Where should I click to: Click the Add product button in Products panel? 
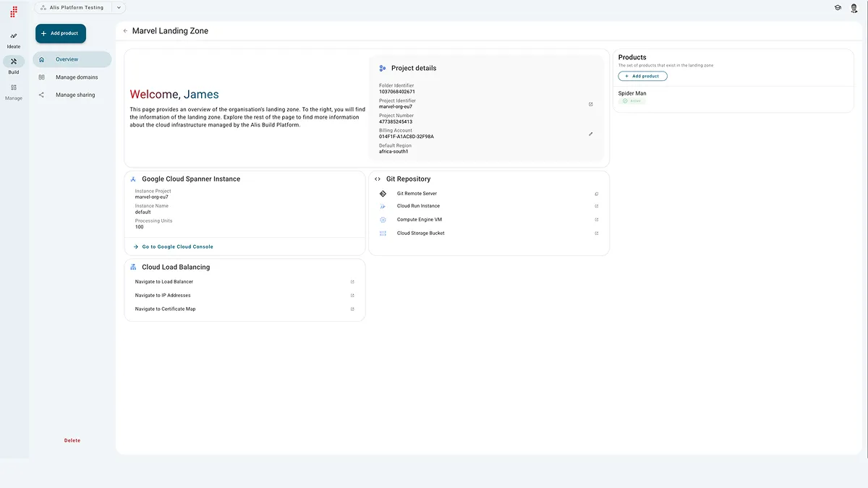[x=642, y=75]
